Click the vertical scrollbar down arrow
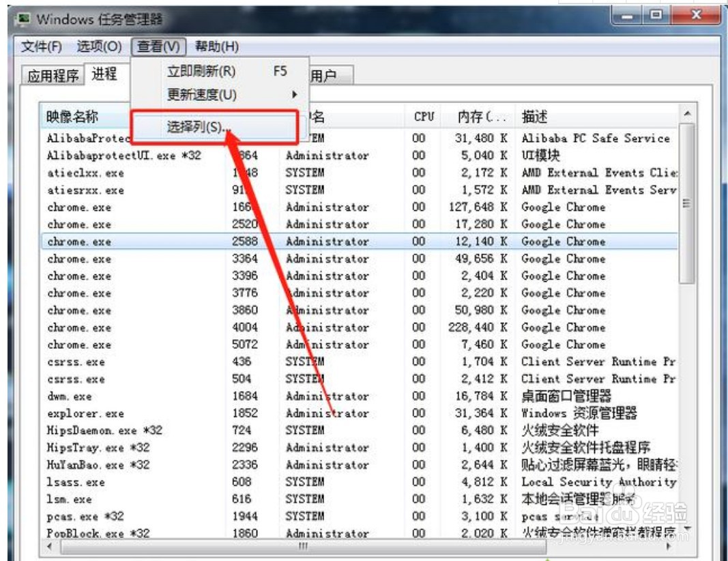Screen dimensions: 728x561 click(687, 529)
